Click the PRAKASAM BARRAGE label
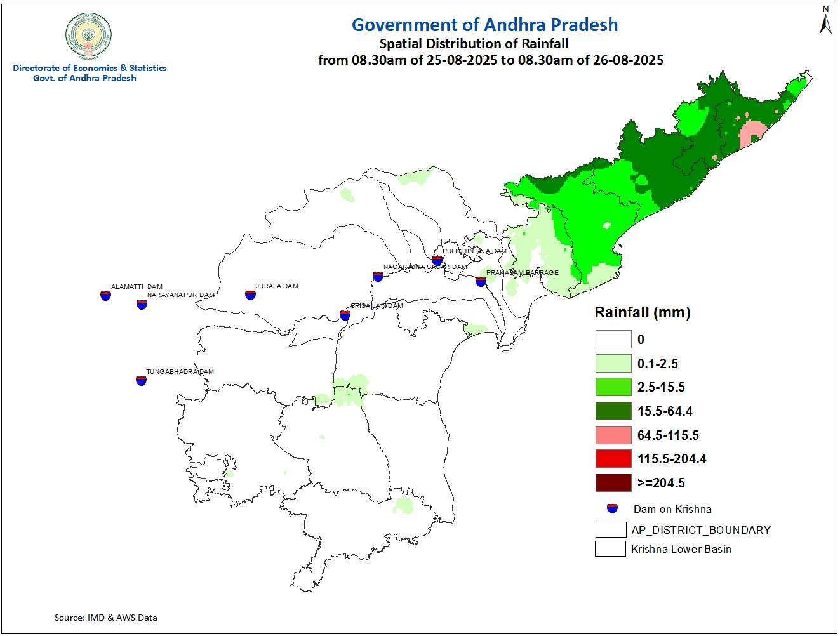The image size is (840, 636). [523, 273]
